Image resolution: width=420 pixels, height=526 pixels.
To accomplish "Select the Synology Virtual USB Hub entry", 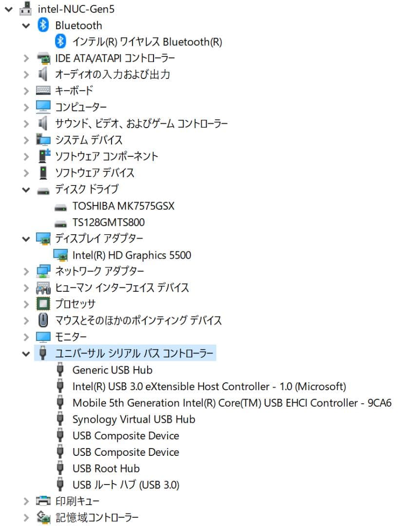I will pos(133,419).
